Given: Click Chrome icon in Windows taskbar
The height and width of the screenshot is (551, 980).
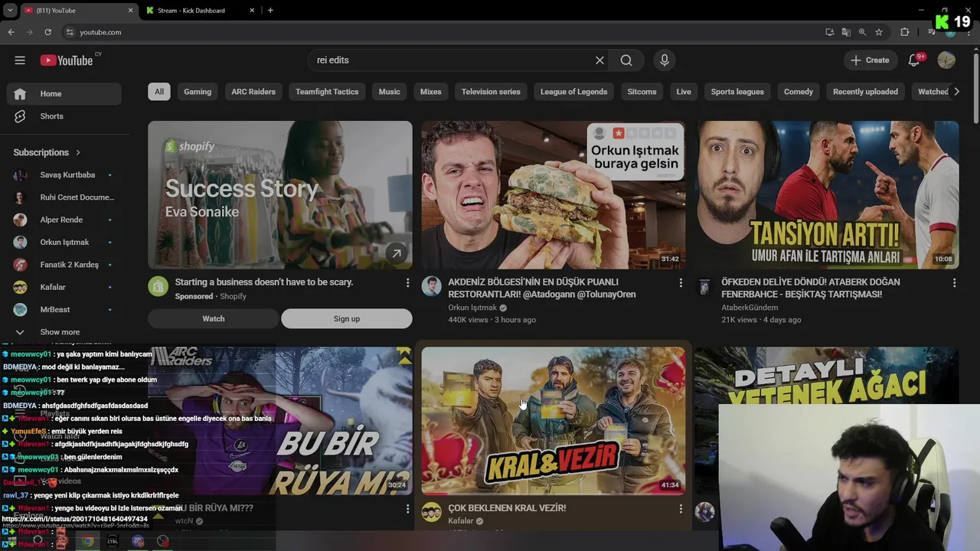Looking at the screenshot, I should [x=88, y=541].
